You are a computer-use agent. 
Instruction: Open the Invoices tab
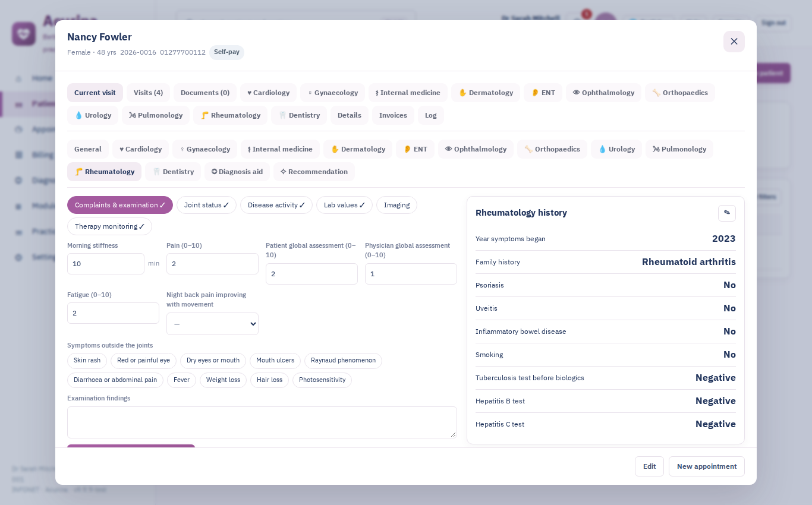pyautogui.click(x=393, y=115)
